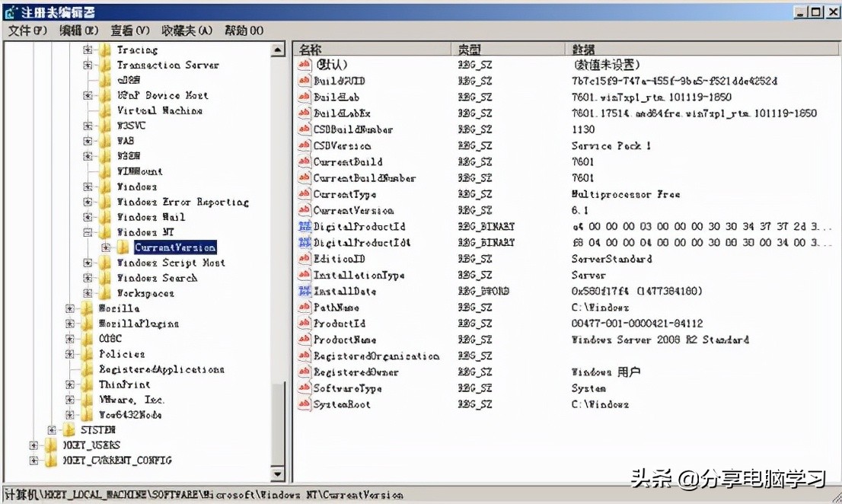Select the InstallationType value name
Viewport: 842px width, 504px height.
click(359, 275)
